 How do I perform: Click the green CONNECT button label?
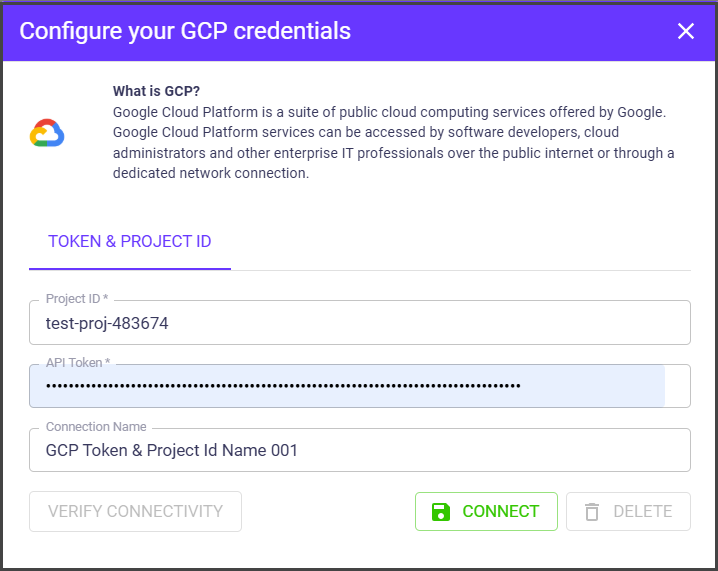coord(500,511)
